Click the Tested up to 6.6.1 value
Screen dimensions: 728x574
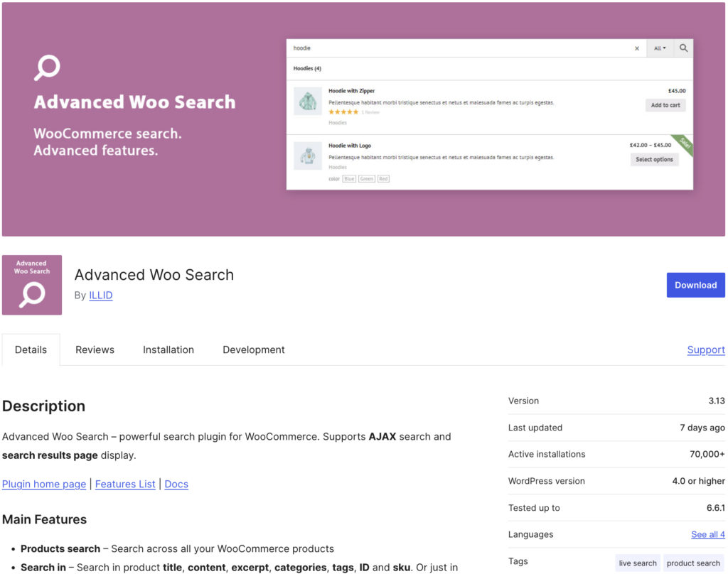(x=715, y=508)
